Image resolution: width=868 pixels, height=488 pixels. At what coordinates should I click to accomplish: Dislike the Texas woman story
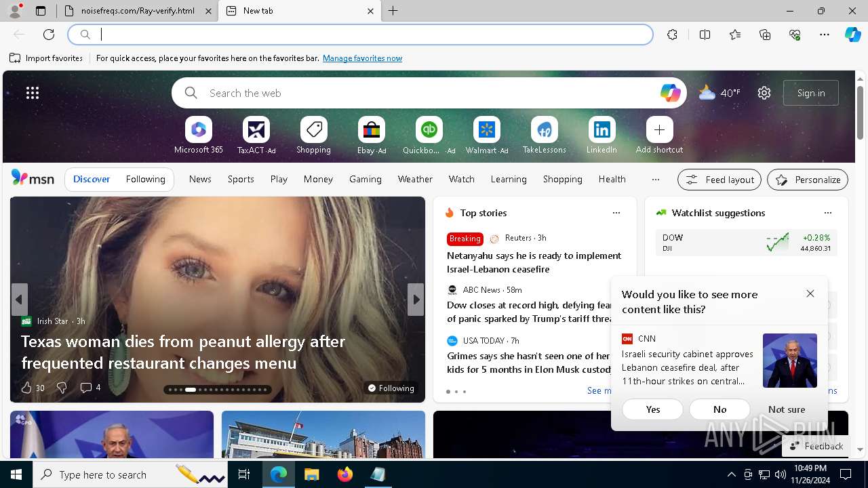coord(62,388)
